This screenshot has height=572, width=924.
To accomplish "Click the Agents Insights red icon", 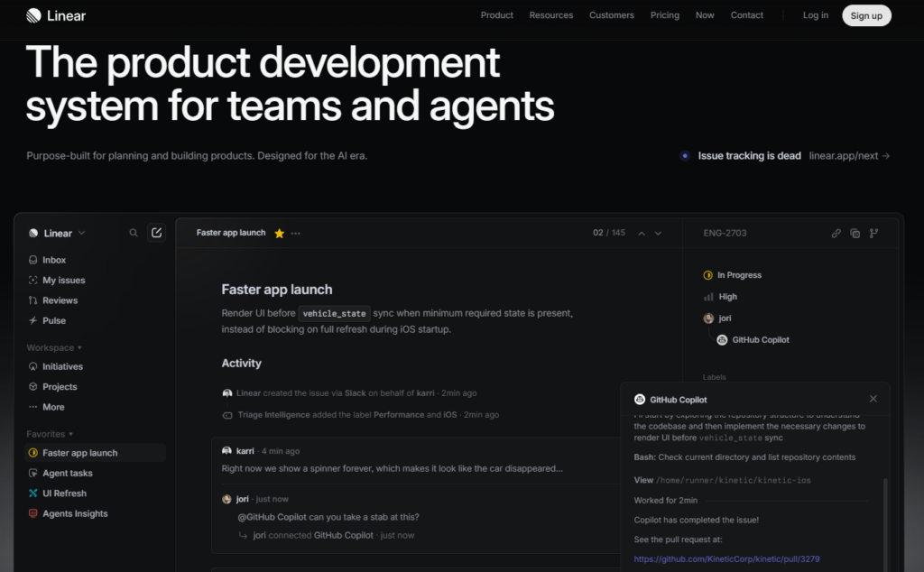I will (33, 513).
